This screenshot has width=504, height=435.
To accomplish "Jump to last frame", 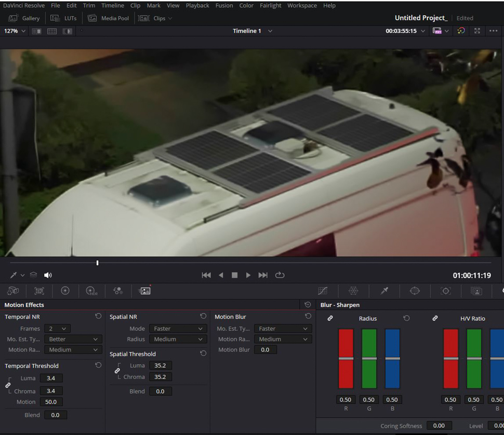I will tap(262, 275).
